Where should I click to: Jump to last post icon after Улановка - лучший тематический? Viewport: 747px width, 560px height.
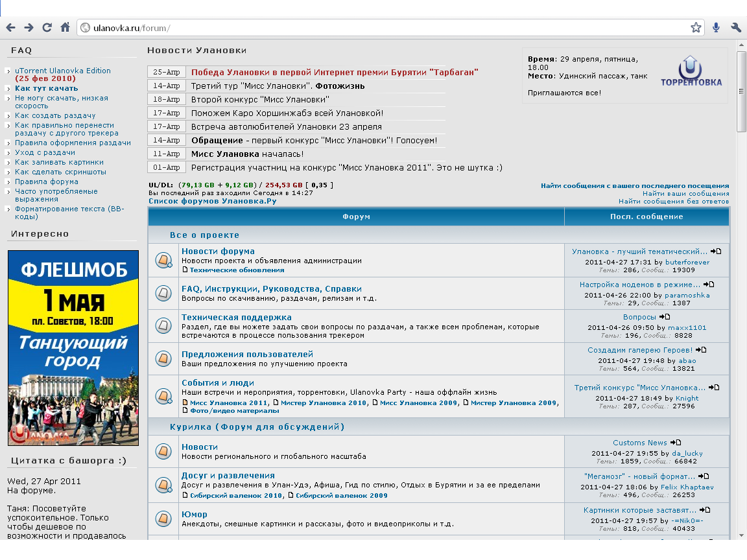click(716, 251)
